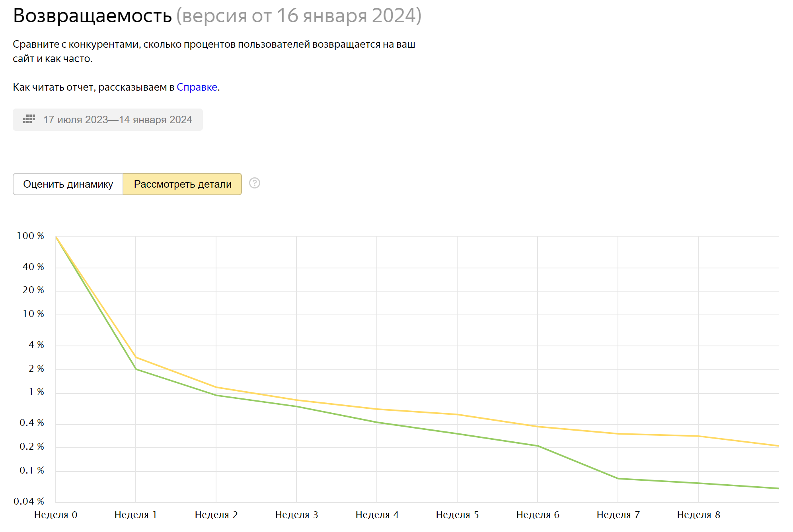
Task: Click green line point at Неделя 7
Action: pyautogui.click(x=618, y=478)
